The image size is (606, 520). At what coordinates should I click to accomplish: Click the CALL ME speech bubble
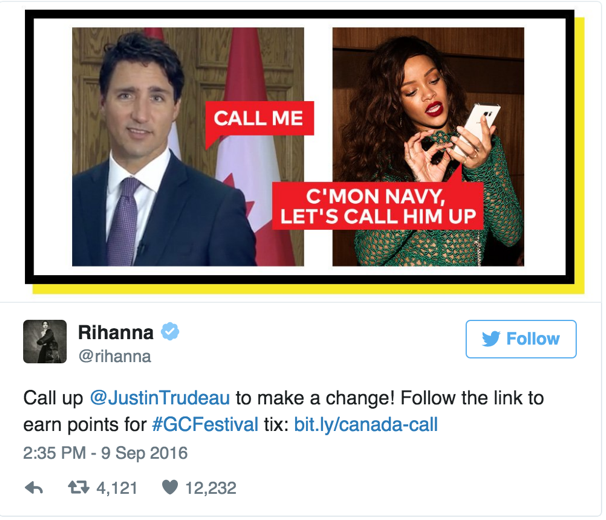(259, 118)
